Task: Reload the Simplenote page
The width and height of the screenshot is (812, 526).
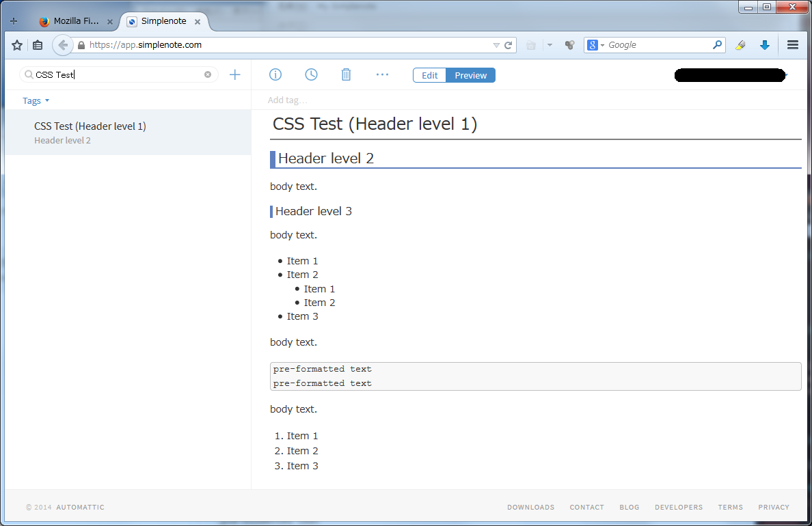Action: [x=509, y=44]
